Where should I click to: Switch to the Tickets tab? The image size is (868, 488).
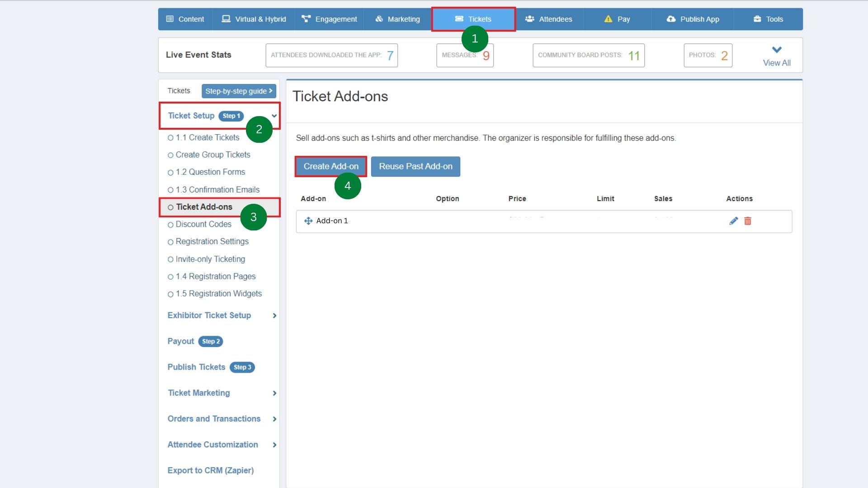click(x=473, y=19)
